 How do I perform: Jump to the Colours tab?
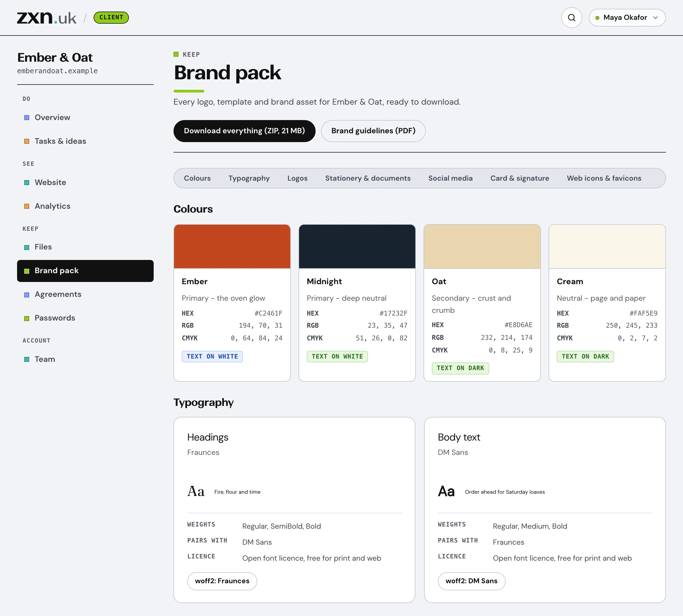click(197, 178)
